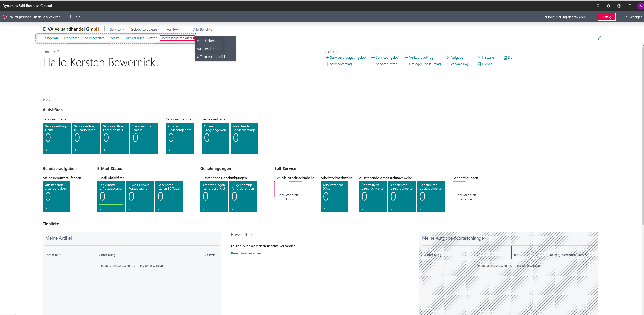Click the Ausstehende Benutzeraufgaben tile
Image resolution: width=644 pixels, height=315 pixels.
click(56, 197)
